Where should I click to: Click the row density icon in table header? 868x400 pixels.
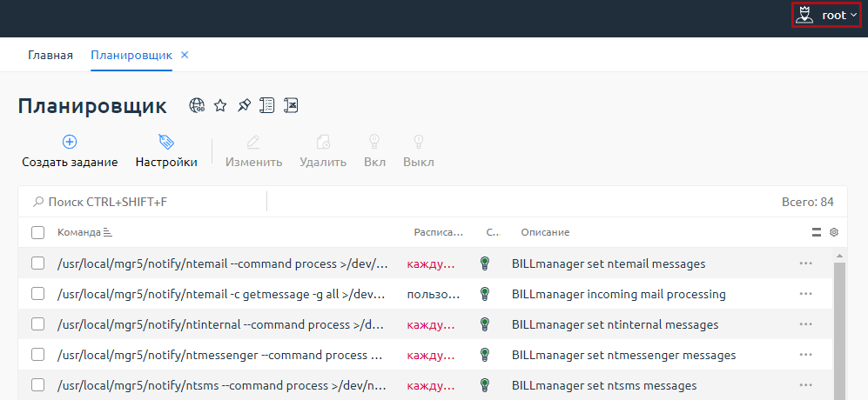click(x=817, y=232)
